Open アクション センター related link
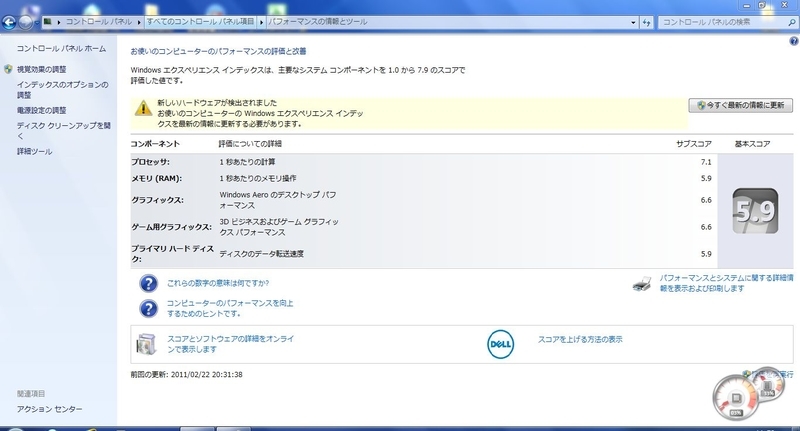Screen dimensions: 800x431 point(49,409)
